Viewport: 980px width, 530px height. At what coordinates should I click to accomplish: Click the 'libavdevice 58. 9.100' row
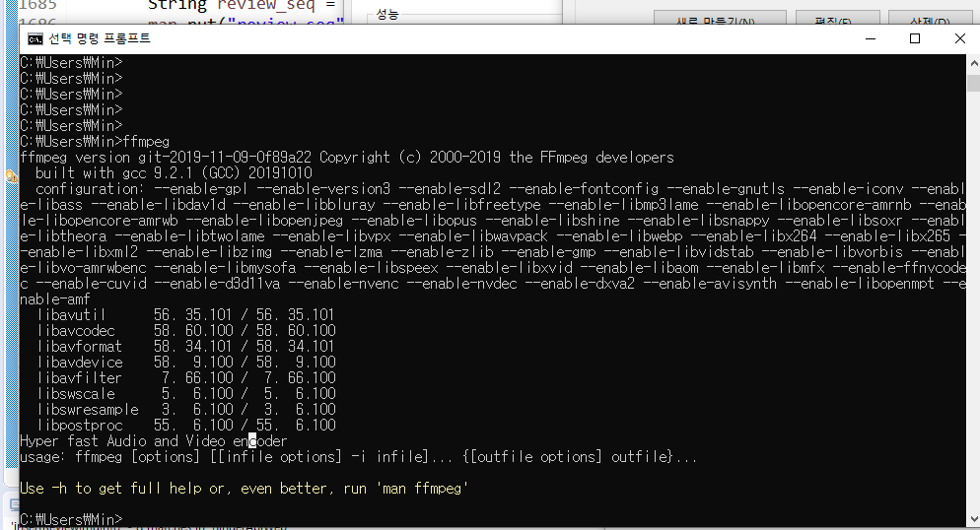click(x=185, y=363)
